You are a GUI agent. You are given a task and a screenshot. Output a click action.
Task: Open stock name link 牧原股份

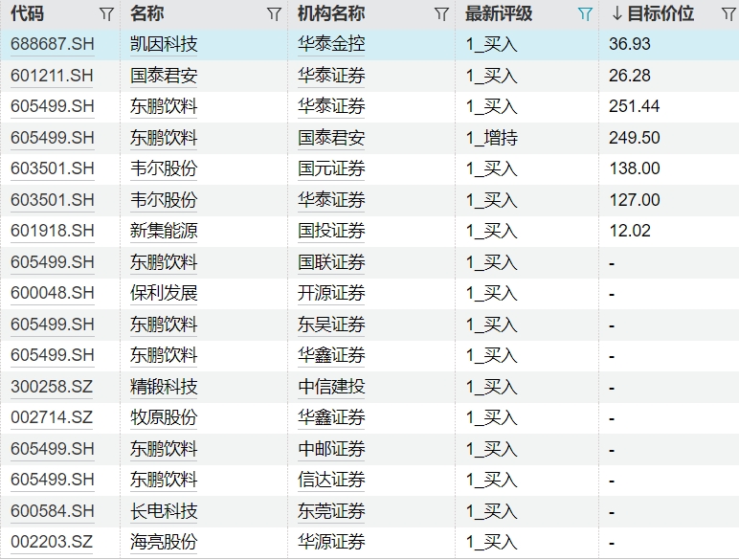164,417
